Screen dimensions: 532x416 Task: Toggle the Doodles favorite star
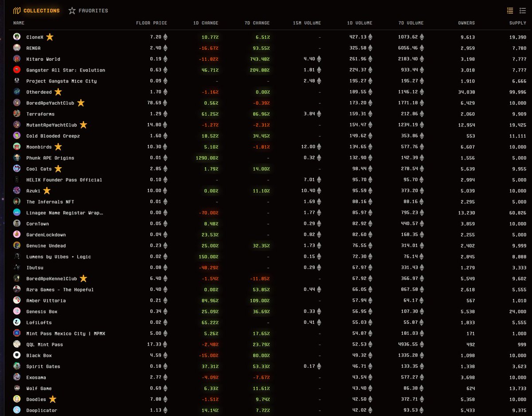(53, 399)
